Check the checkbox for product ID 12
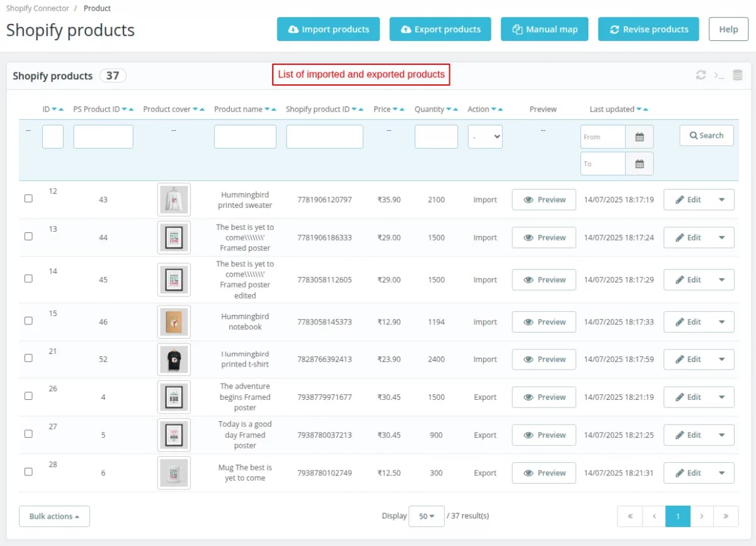This screenshot has height=546, width=756. click(x=28, y=198)
